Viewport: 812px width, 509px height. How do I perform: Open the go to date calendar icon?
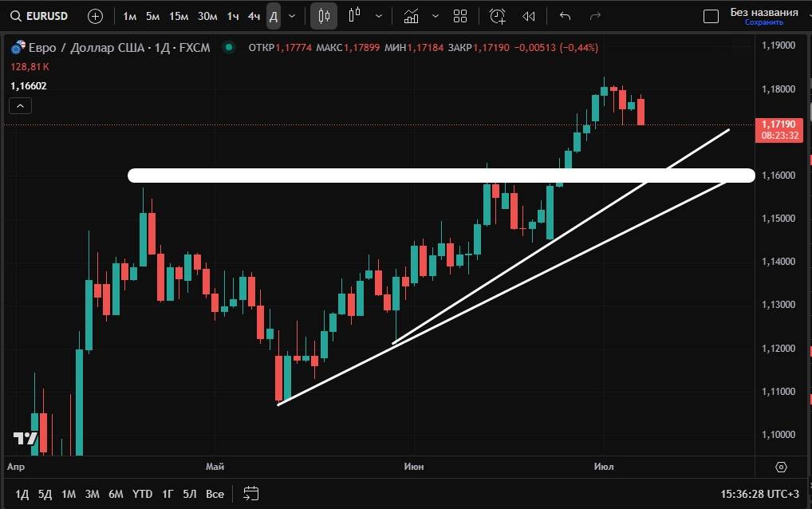pyautogui.click(x=250, y=494)
